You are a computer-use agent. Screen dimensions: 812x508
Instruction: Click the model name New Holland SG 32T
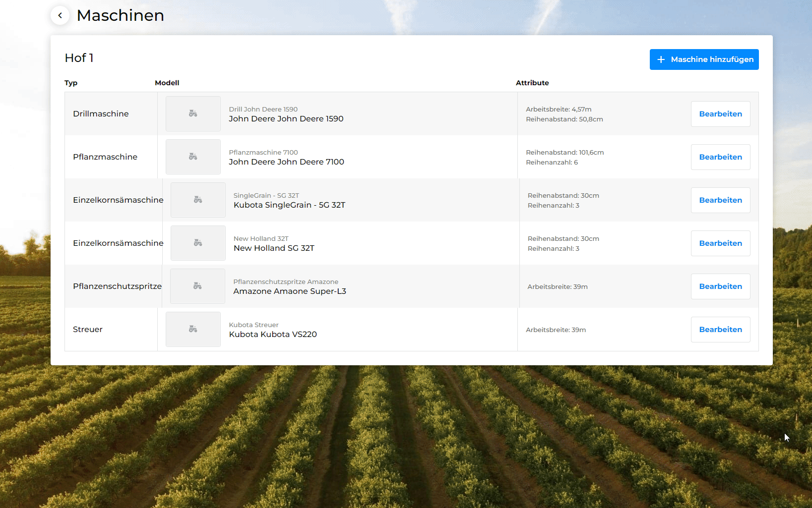tap(274, 248)
